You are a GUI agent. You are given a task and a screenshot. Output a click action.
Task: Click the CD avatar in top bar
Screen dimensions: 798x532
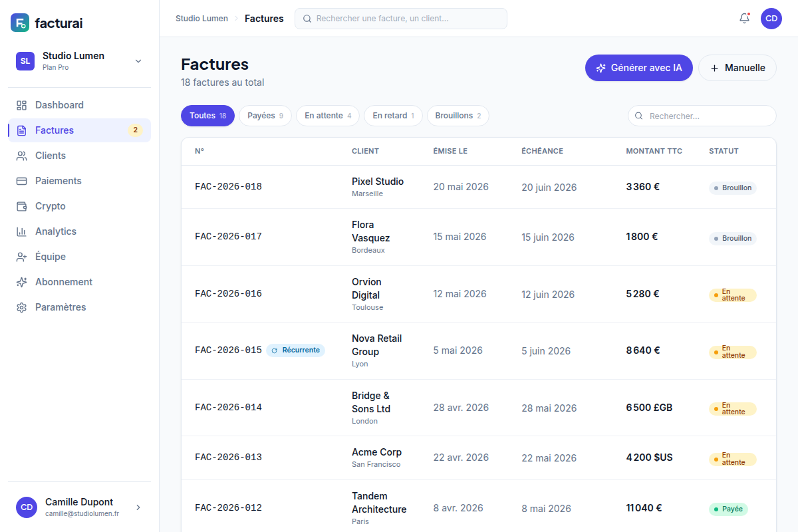(771, 19)
